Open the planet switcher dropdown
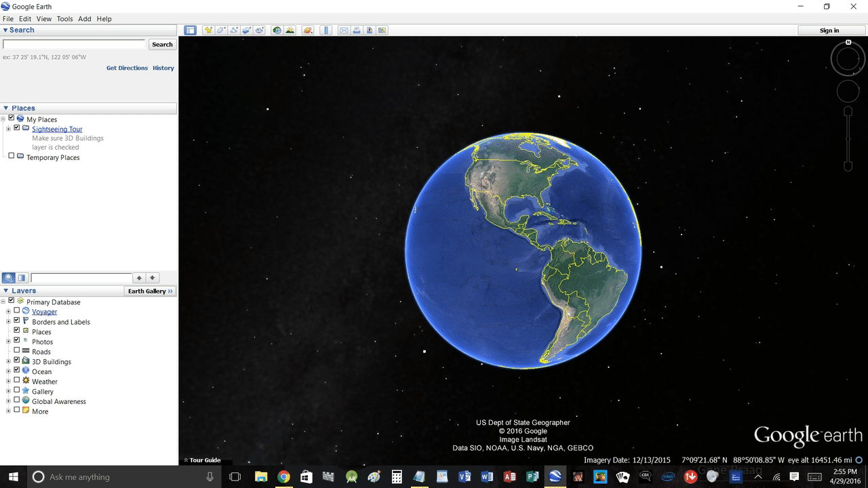 pos(307,30)
